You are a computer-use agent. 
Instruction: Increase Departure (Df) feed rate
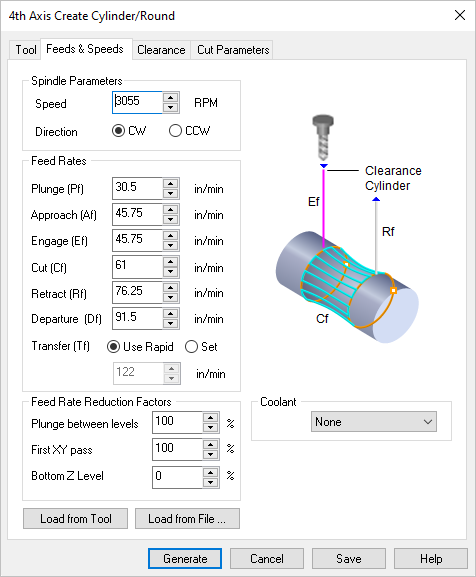tap(170, 314)
